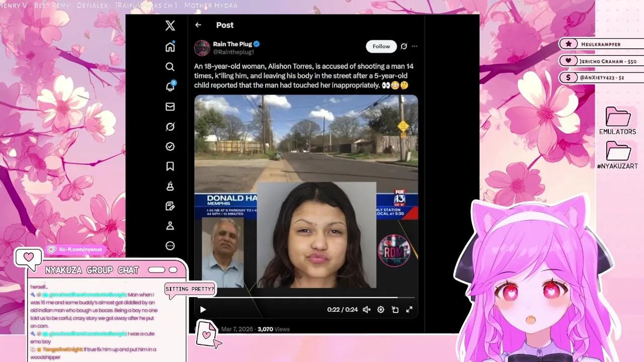The height and width of the screenshot is (362, 644).
Task: Go back with the Post arrow
Action: [x=198, y=25]
